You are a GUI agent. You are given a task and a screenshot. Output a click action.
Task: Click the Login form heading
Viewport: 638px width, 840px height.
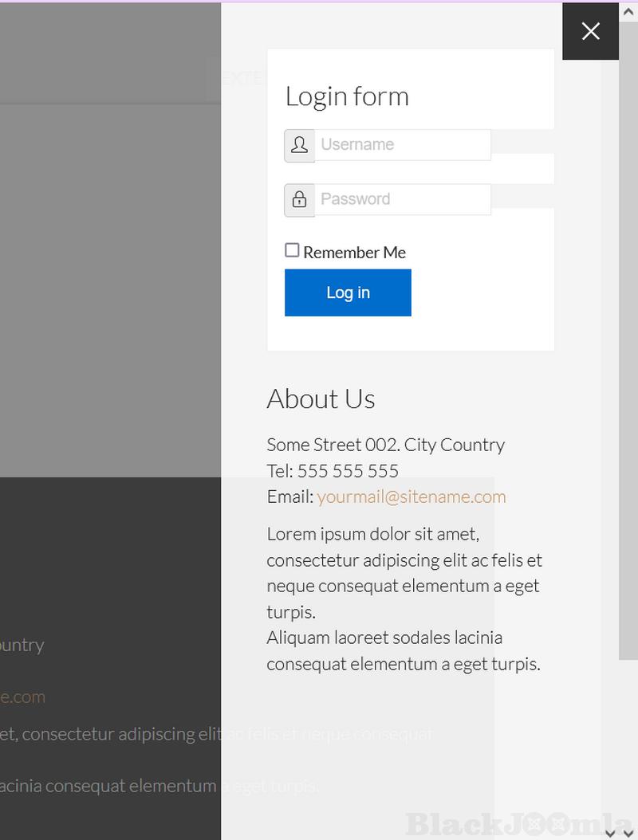pyautogui.click(x=347, y=96)
